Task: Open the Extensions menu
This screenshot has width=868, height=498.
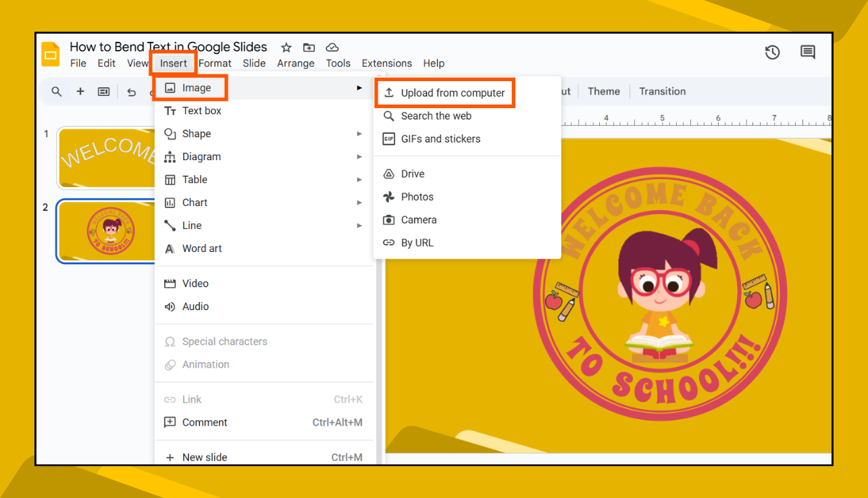Action: [386, 63]
